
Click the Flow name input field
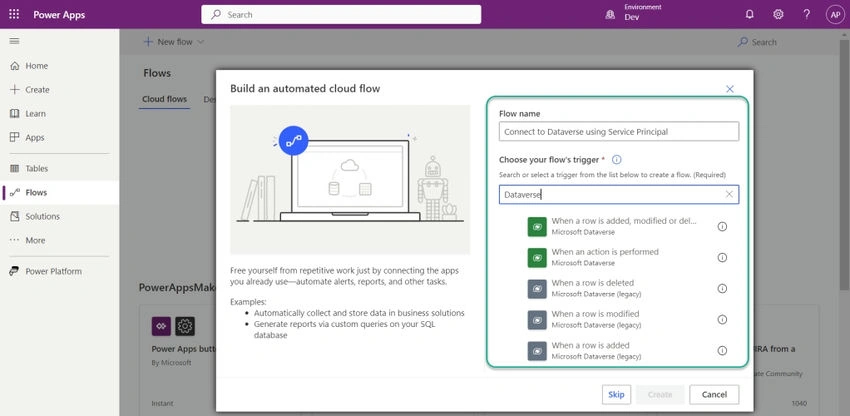[x=619, y=132]
